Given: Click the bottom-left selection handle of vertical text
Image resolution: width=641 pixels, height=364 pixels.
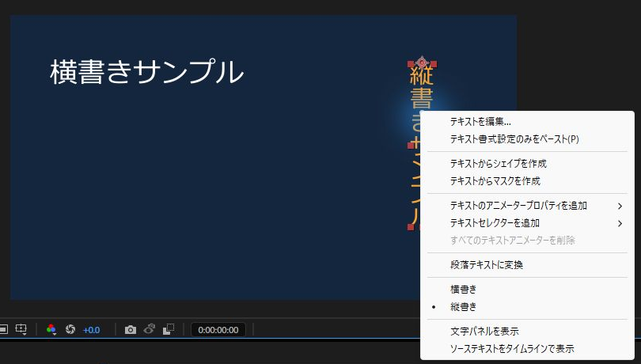Looking at the screenshot, I should [411, 227].
